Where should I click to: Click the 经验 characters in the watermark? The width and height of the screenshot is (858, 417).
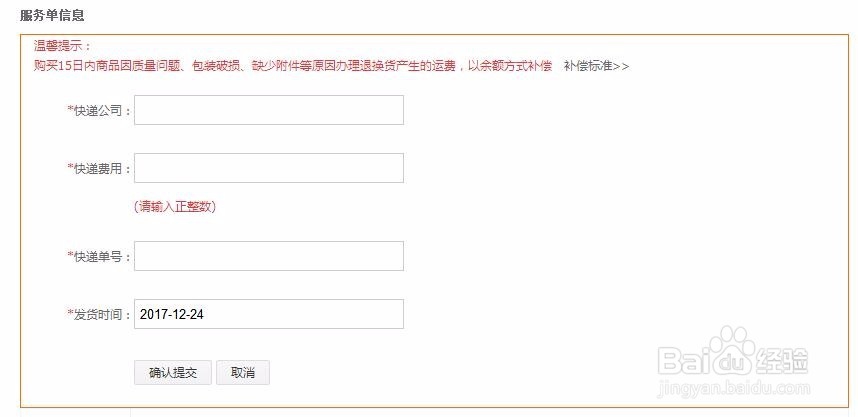[781, 361]
